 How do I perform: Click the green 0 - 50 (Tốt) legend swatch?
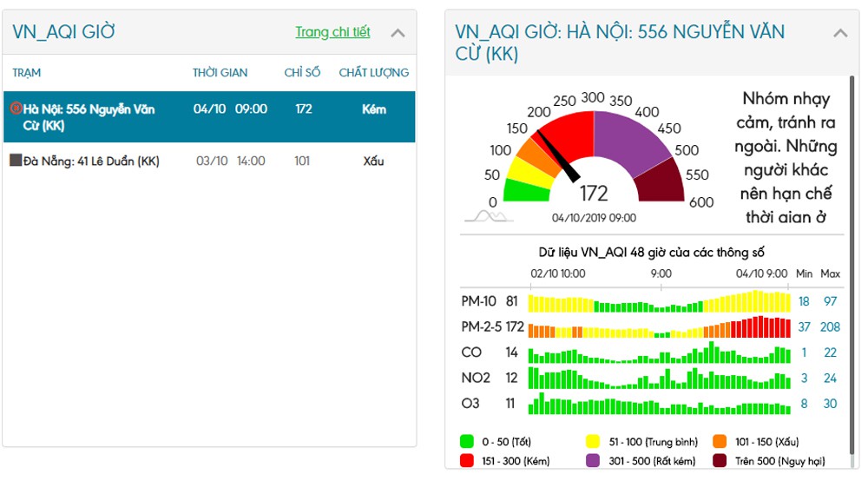(x=467, y=441)
